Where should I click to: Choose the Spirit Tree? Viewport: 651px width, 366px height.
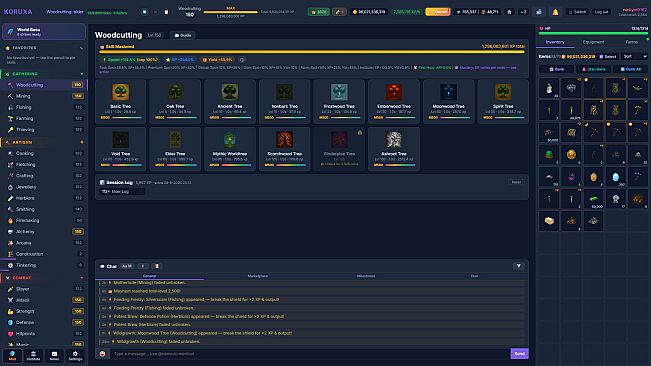503,102
